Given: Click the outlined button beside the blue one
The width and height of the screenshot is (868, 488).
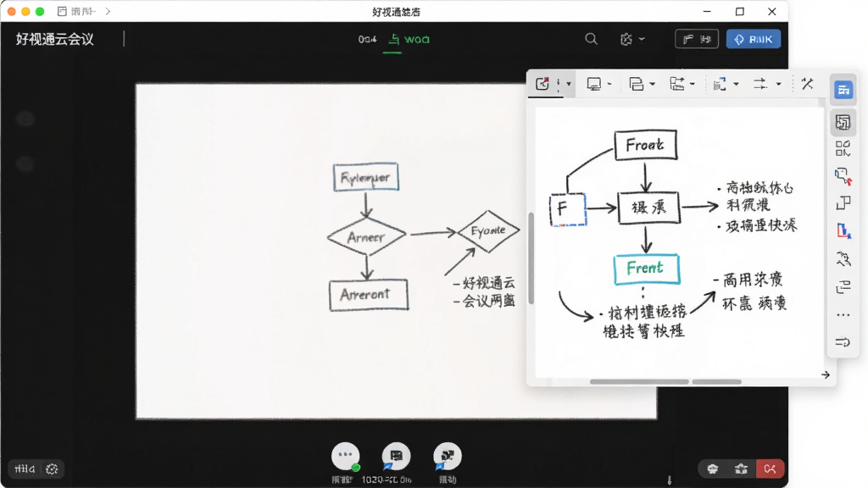Looking at the screenshot, I should [697, 39].
